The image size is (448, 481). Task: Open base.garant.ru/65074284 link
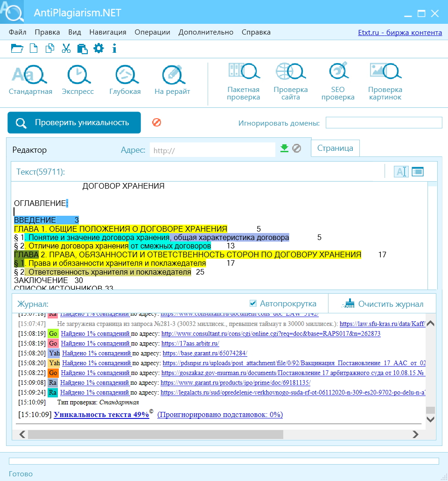[205, 354]
